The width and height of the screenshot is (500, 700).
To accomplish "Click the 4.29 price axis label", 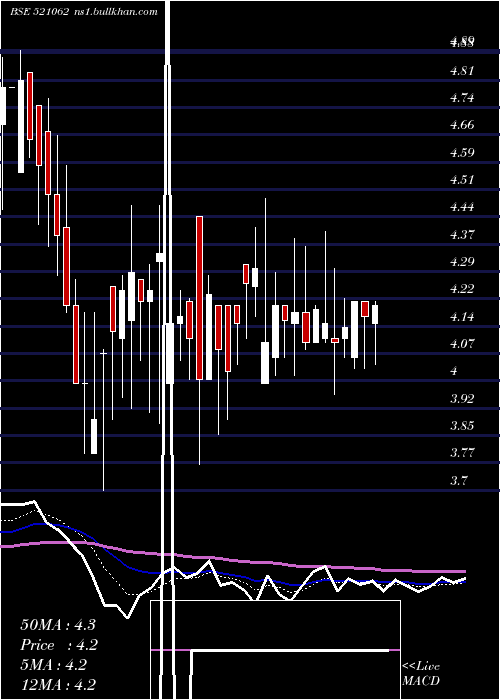I will pyautogui.click(x=462, y=262).
